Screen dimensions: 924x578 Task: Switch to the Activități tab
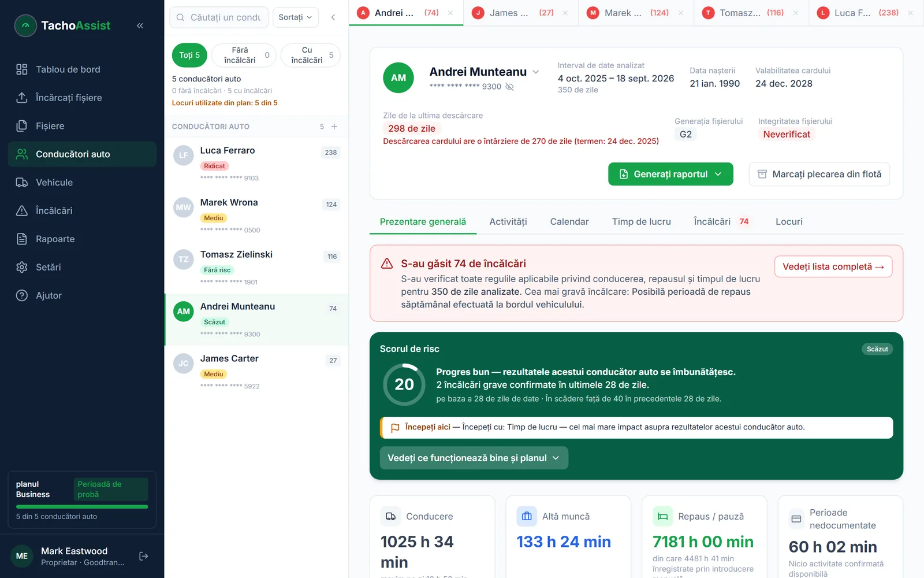pyautogui.click(x=508, y=222)
